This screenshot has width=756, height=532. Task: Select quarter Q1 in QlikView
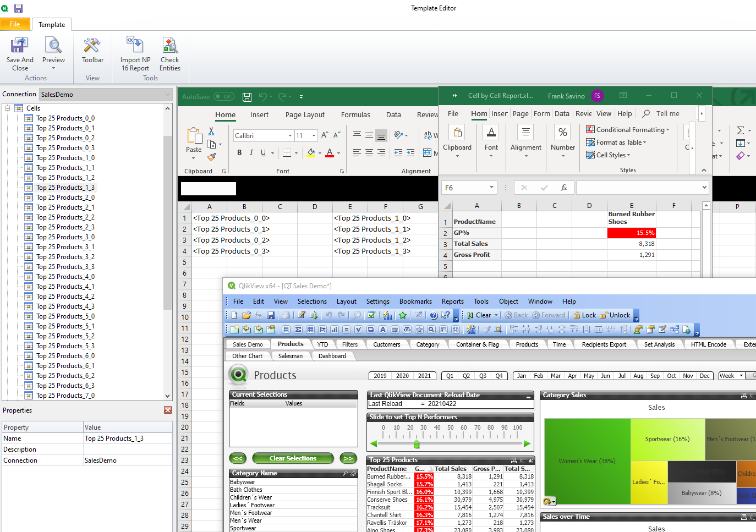pyautogui.click(x=450, y=376)
